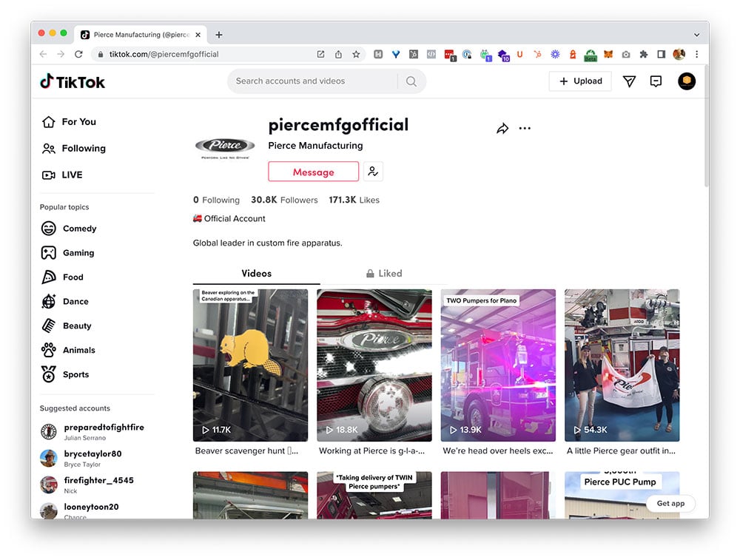Go to For You feed
This screenshot has width=740, height=560.
coord(69,122)
